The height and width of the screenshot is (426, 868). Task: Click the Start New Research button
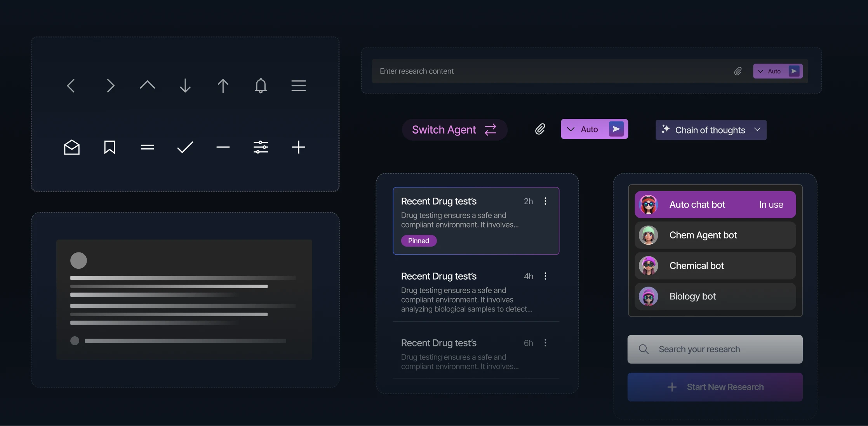pos(715,387)
